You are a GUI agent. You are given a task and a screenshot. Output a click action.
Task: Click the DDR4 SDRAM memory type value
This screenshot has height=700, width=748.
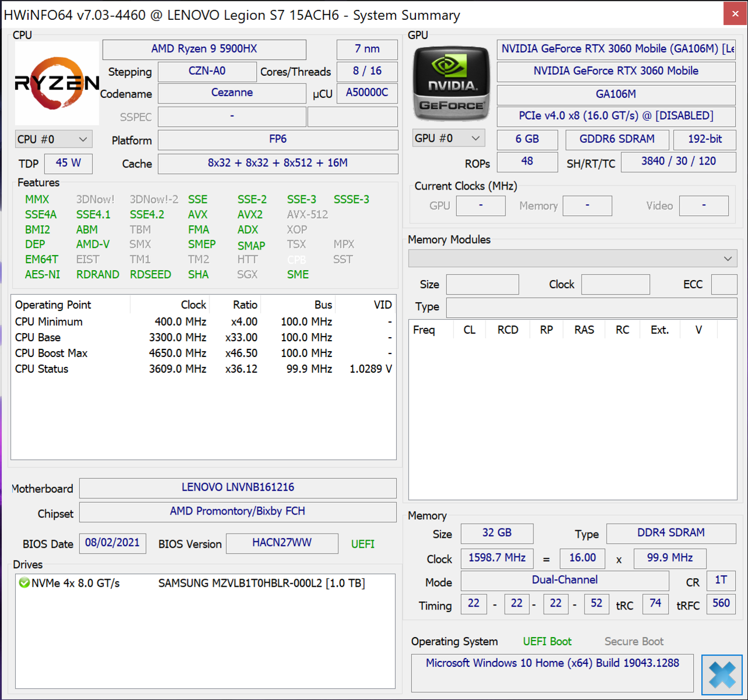click(x=671, y=533)
